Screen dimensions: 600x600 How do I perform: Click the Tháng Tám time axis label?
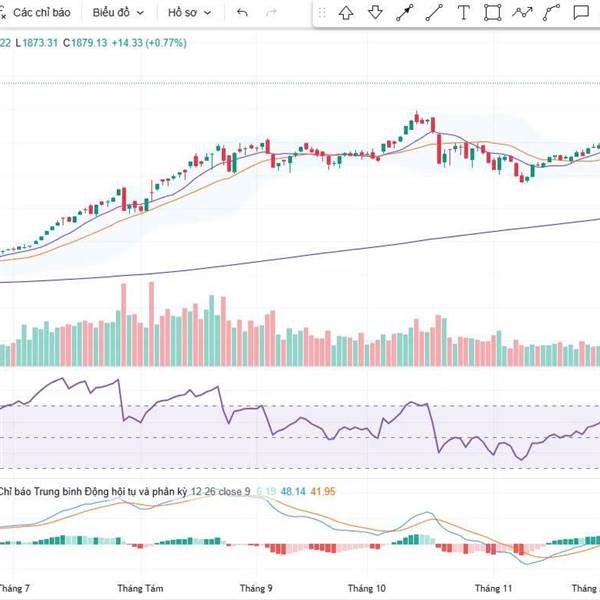pyautogui.click(x=140, y=590)
